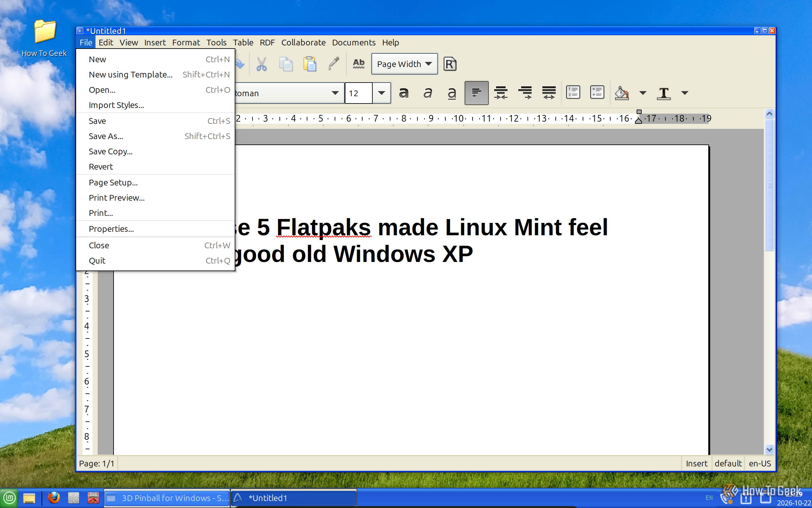Click the Copy toolbar icon
This screenshot has width=812, height=508.
286,64
